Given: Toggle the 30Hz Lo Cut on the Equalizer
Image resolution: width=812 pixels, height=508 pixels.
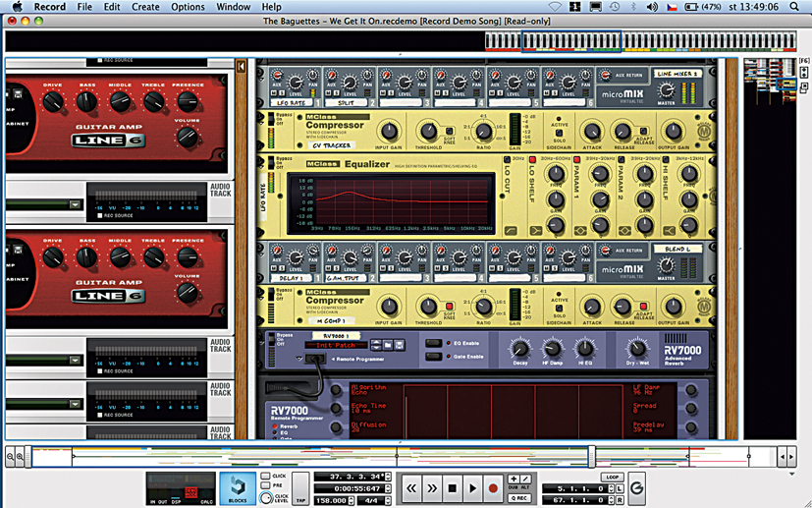Looking at the screenshot, I should pyautogui.click(x=507, y=159).
